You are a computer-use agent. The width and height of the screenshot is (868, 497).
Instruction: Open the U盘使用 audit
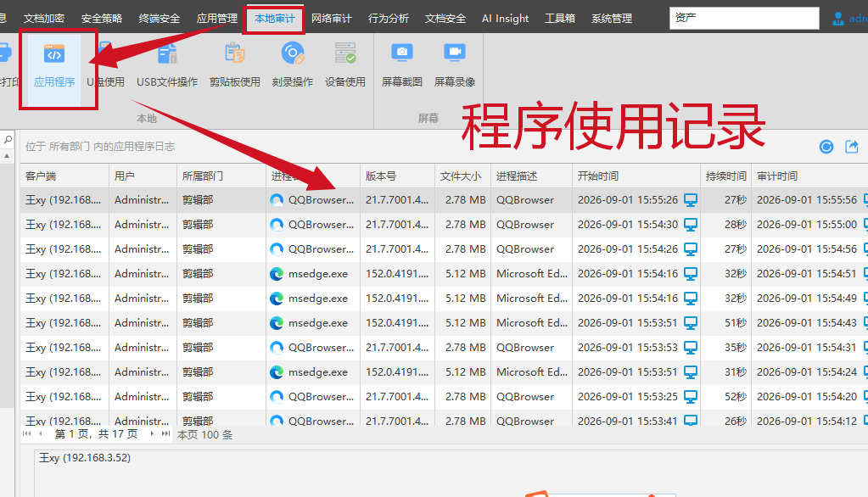coord(106,66)
